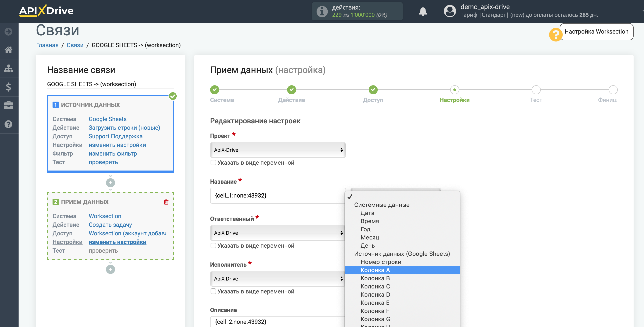Click Загрузить строки (новые) link
The image size is (644, 327).
tap(124, 128)
